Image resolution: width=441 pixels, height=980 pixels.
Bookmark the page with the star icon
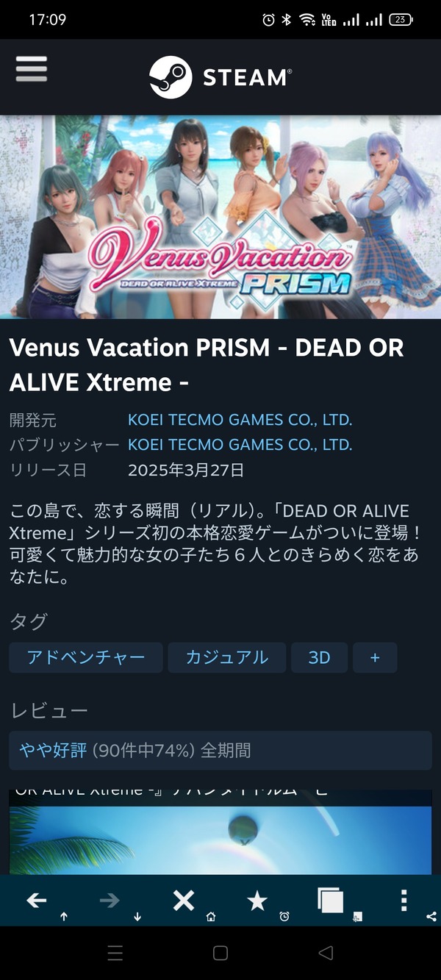[x=257, y=901]
